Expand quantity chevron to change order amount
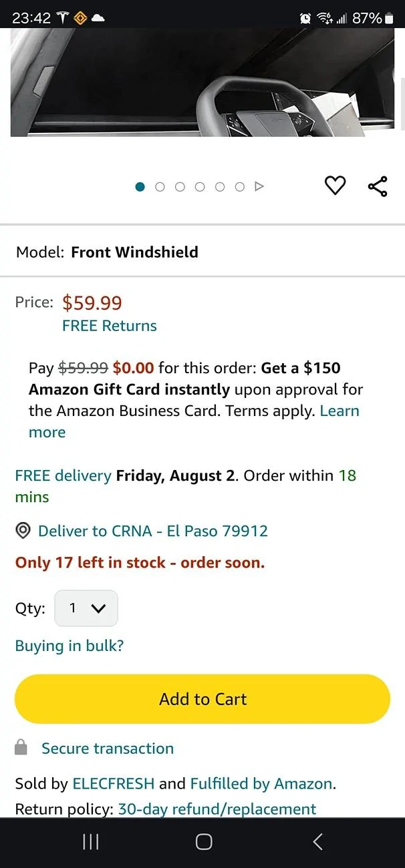Image resolution: width=405 pixels, height=868 pixels. pyautogui.click(x=99, y=608)
